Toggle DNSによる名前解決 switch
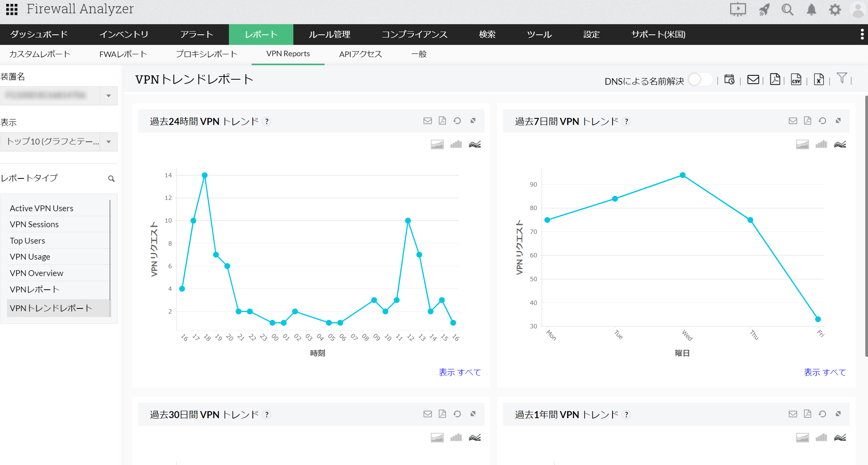Viewport: 868px width, 465px height. (x=700, y=80)
